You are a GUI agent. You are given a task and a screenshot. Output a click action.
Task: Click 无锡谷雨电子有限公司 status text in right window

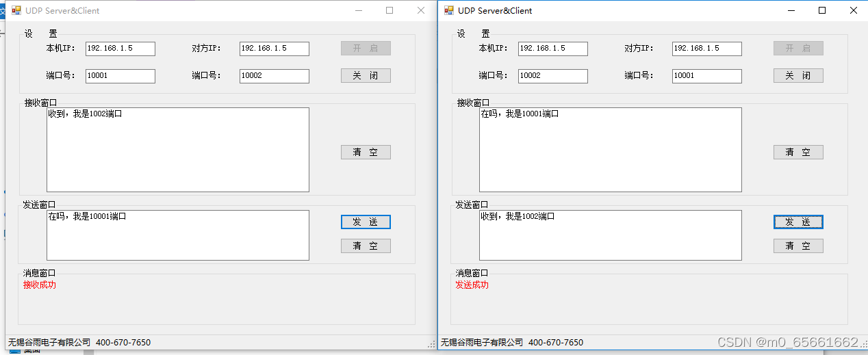482,343
